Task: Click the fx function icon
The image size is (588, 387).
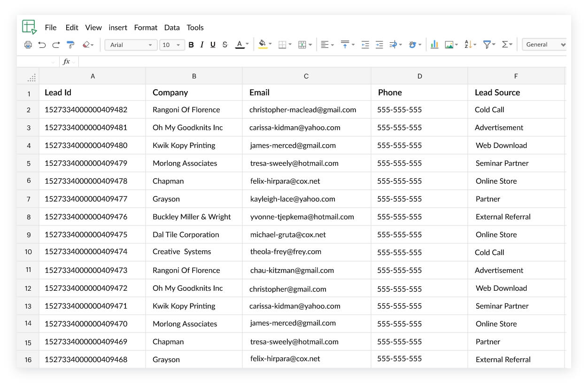Action: click(66, 62)
